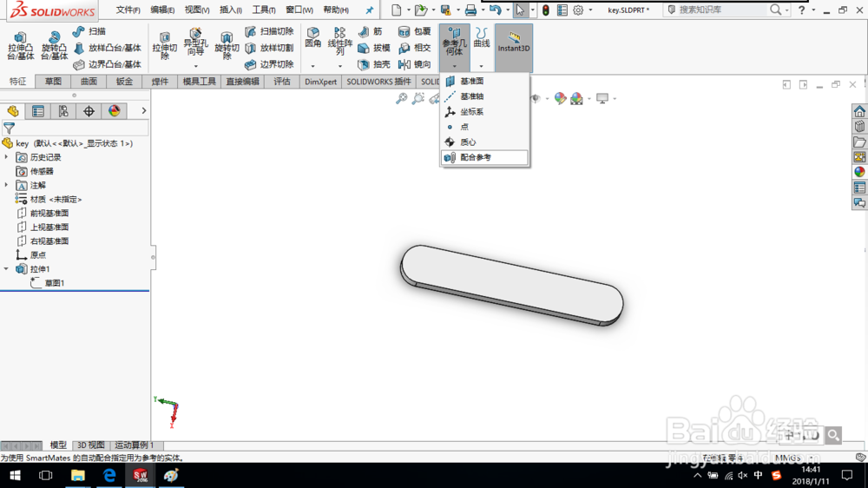
Task: Select Linear Pattern tool (线性阵列)
Action: 340,41
